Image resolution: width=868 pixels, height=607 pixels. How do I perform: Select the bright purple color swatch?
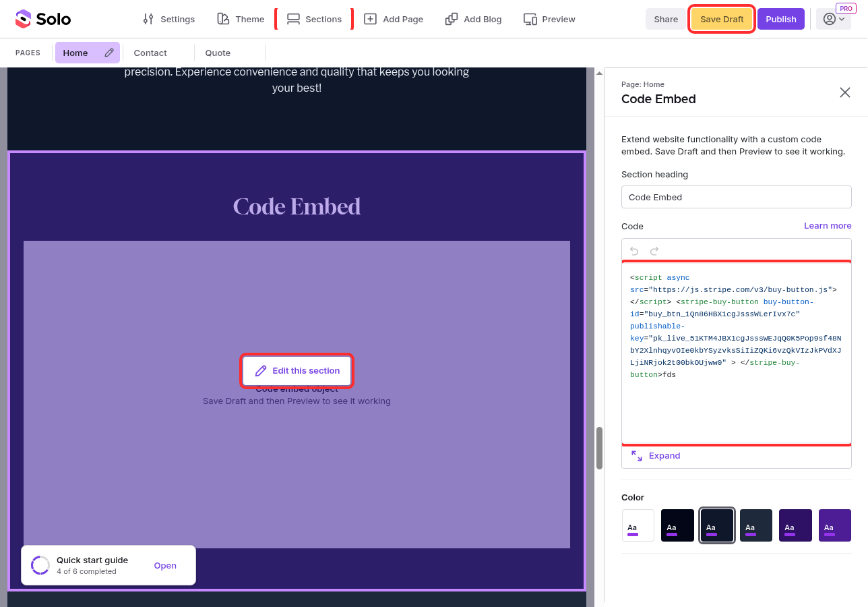click(835, 525)
